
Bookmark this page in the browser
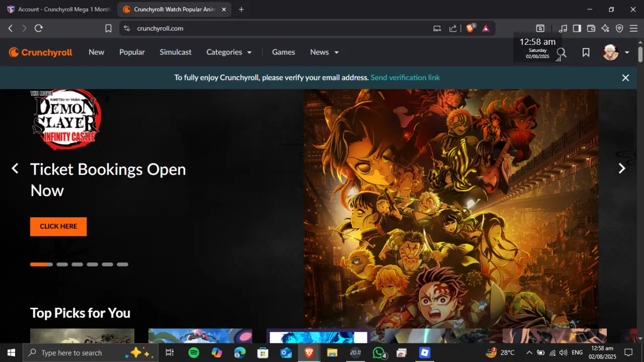coord(108,29)
